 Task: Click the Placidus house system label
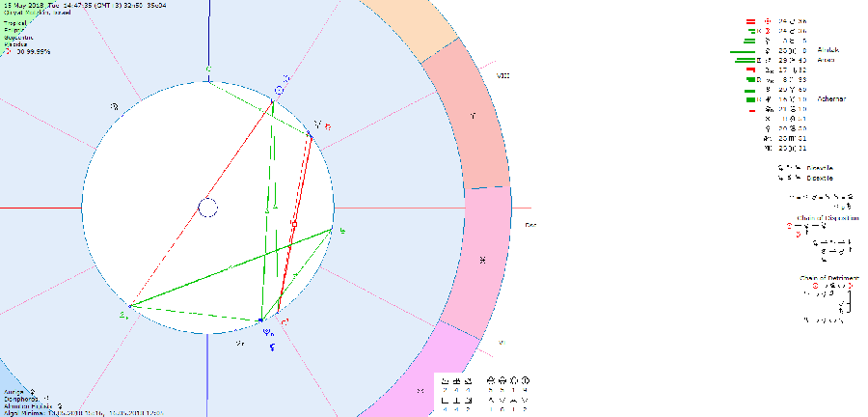click(14, 44)
